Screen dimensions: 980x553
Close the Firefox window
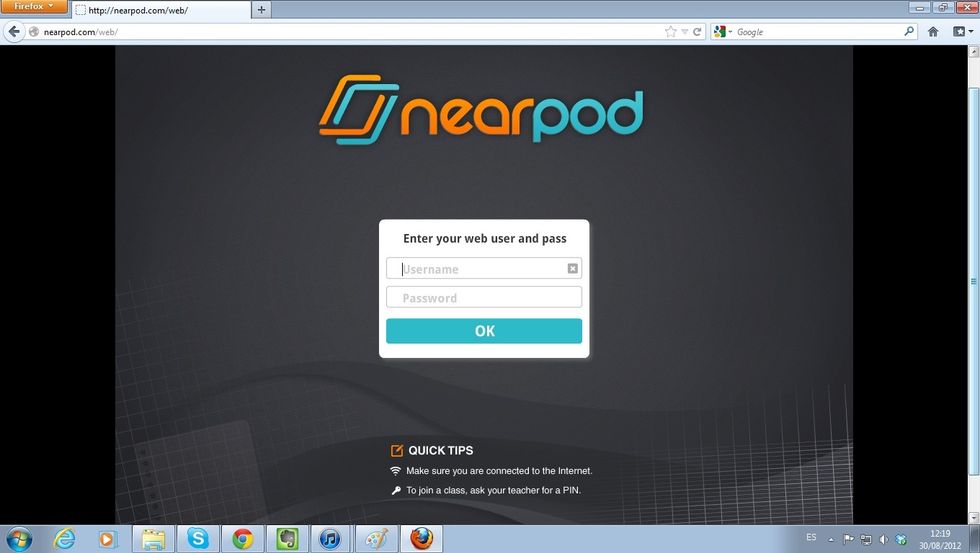[966, 7]
